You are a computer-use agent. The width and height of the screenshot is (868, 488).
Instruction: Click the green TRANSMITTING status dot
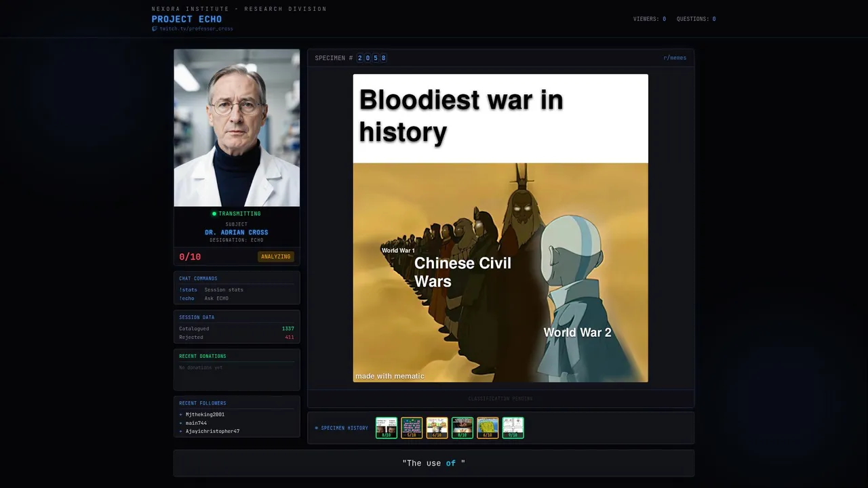[x=214, y=213]
